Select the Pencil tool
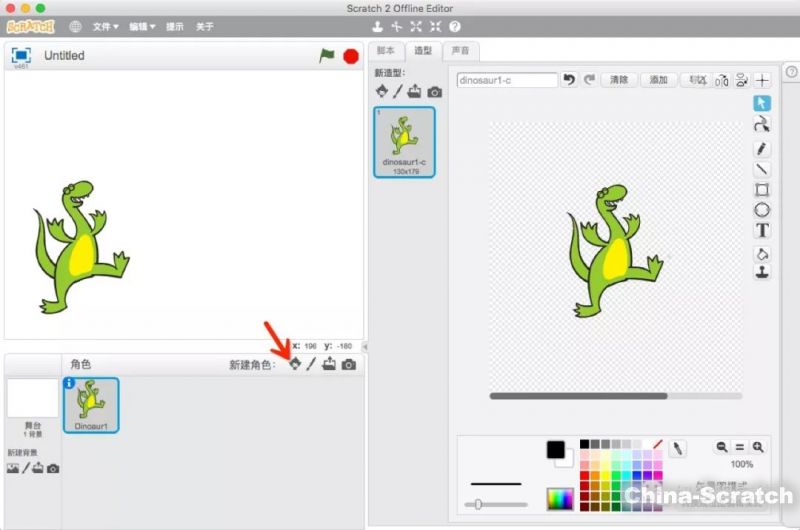The width and height of the screenshot is (800, 530). click(x=761, y=148)
